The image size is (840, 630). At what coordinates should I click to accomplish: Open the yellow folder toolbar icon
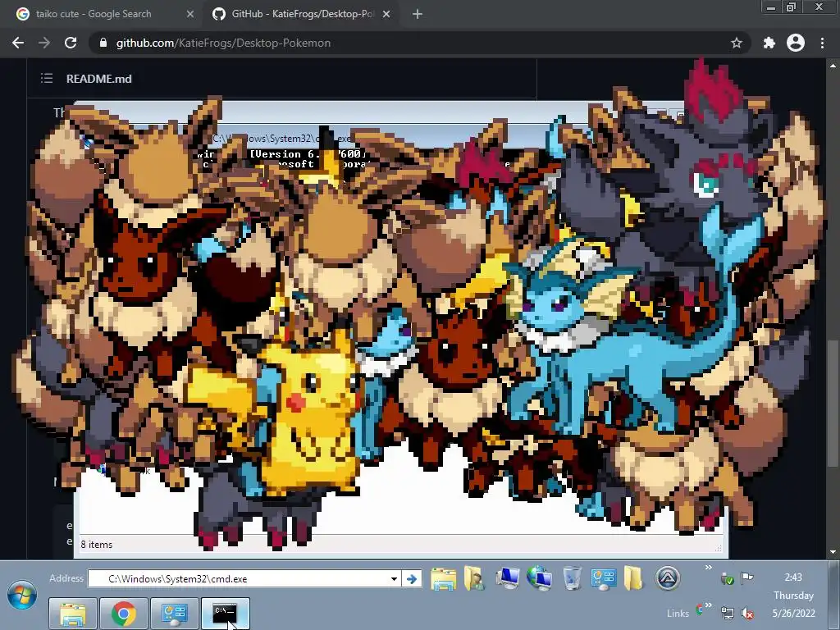(x=632, y=578)
